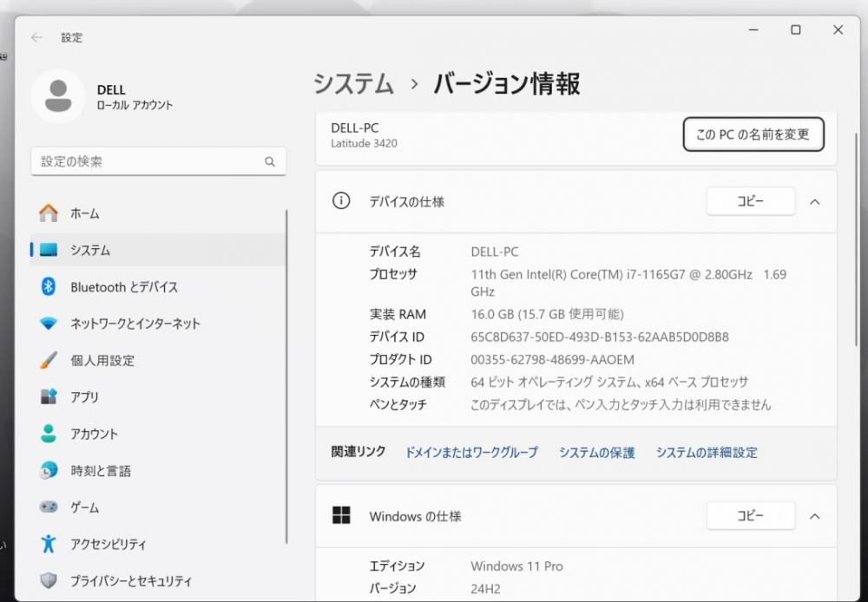Click the back arrow in Settings header

click(37, 37)
